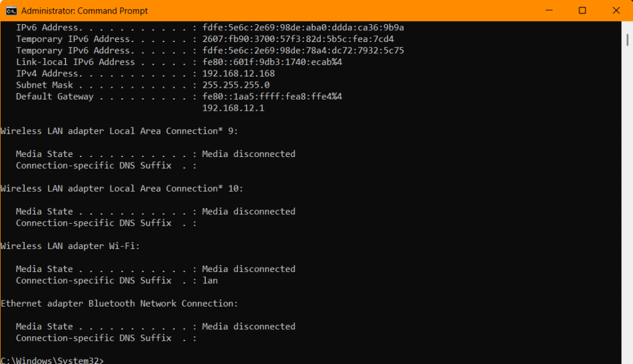The width and height of the screenshot is (633, 364).
Task: Click the Local Area Connection* 10 heading
Action: [122, 188]
